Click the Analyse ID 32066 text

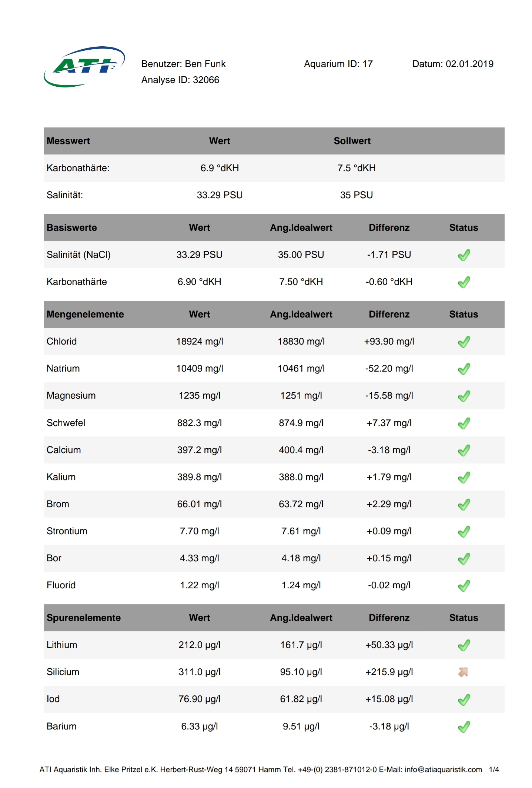[x=180, y=80]
